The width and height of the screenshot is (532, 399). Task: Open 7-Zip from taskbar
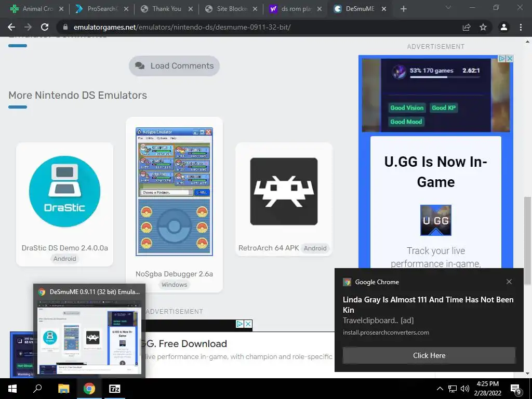point(114,389)
